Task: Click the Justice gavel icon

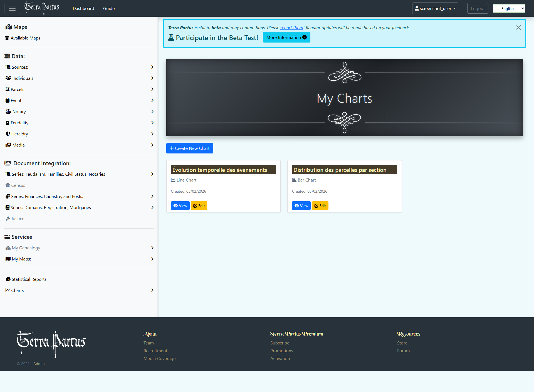Action: click(x=8, y=219)
